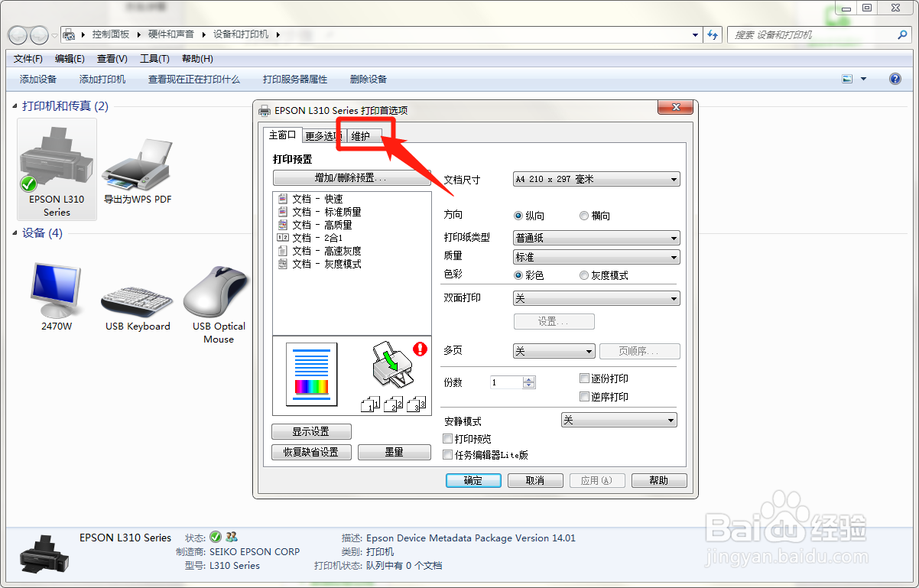Click 添加打印机 in the toolbar
The width and height of the screenshot is (919, 588).
click(x=102, y=79)
